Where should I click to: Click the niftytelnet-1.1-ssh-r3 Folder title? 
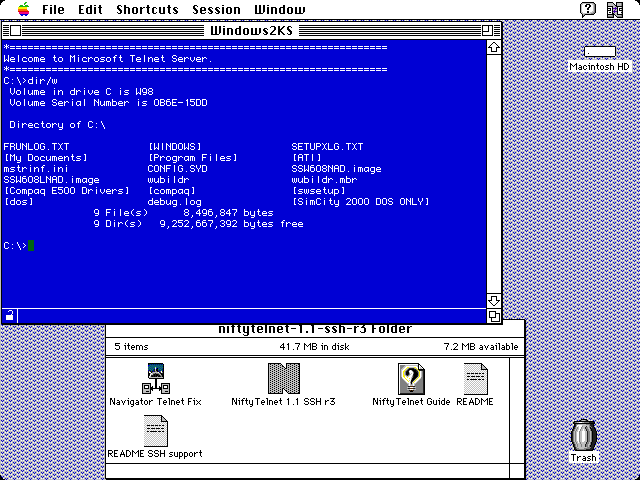[x=315, y=329]
